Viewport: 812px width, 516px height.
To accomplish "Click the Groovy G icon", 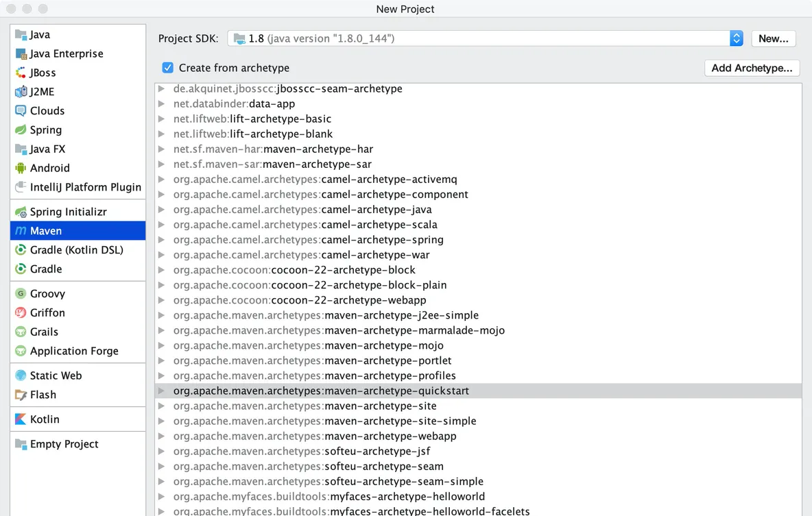I will point(21,293).
